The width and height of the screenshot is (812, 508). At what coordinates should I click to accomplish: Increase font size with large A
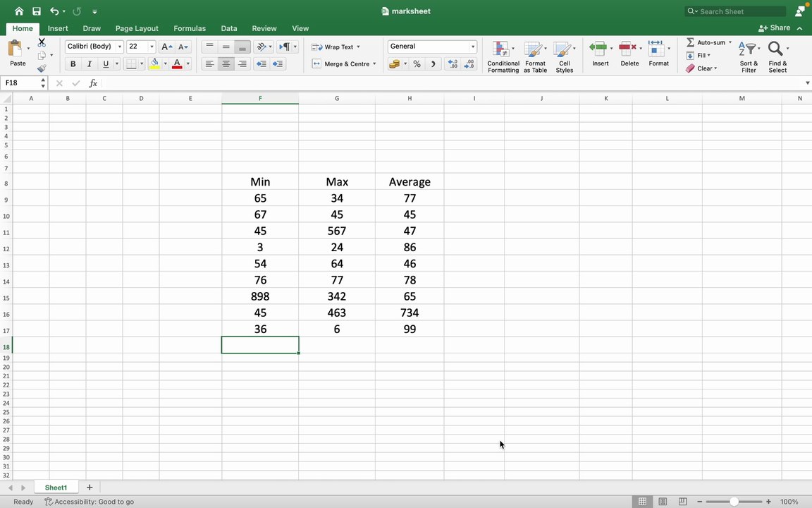tap(166, 47)
